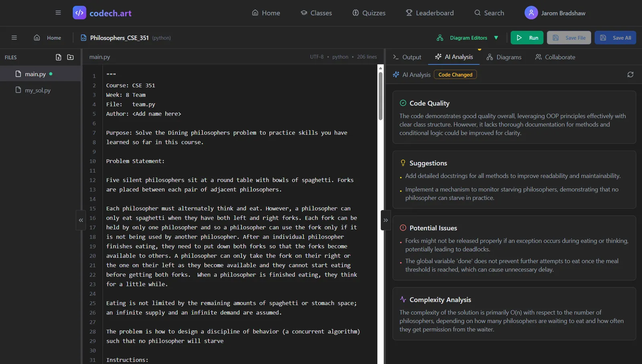Click the main.py editor title label
642x364 pixels.
[100, 57]
